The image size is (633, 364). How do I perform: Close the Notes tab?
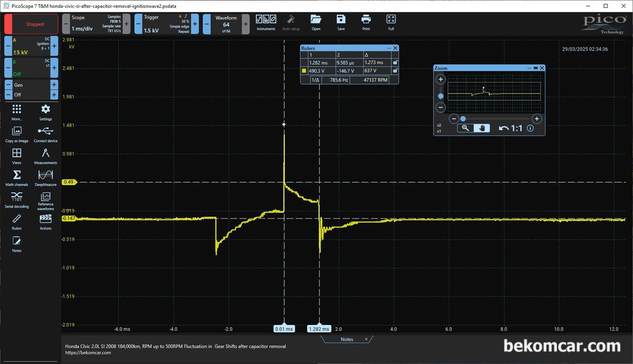coord(366,339)
